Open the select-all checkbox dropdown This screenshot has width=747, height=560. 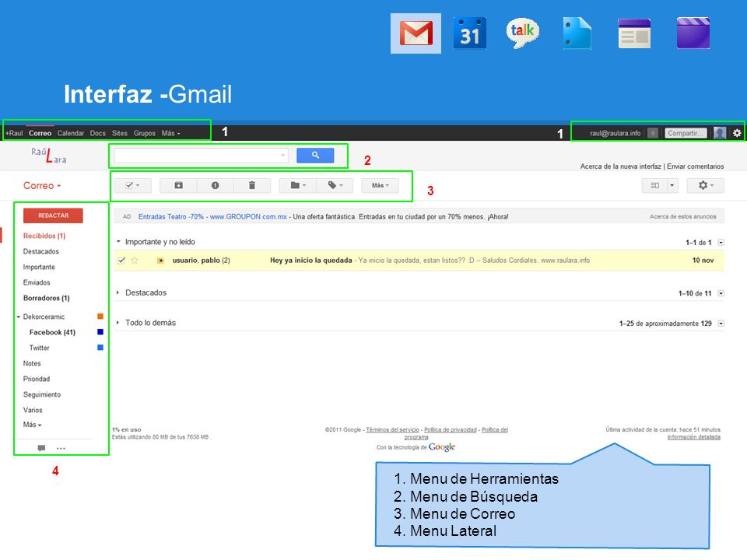click(132, 185)
